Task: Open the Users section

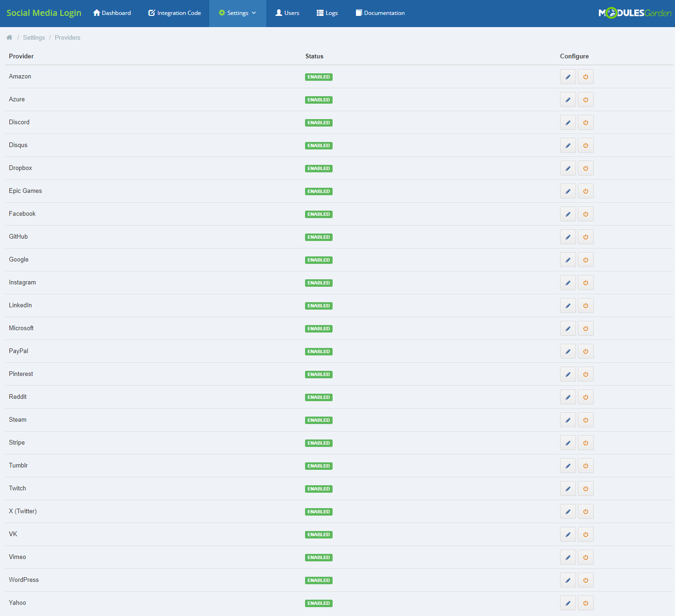Action: coord(287,13)
